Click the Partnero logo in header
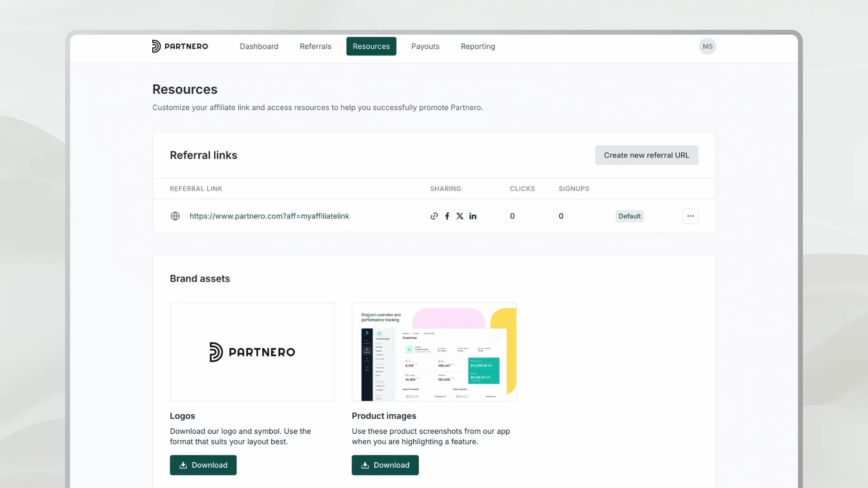This screenshot has height=488, width=868. point(180,46)
